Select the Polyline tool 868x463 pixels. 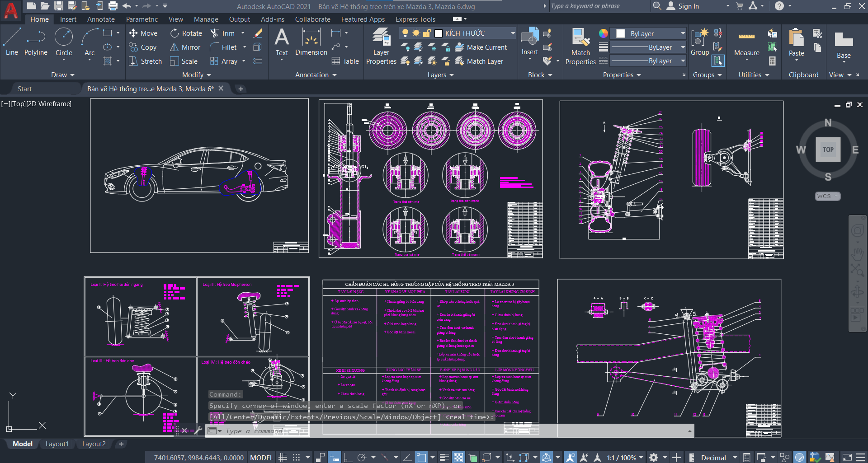(36, 42)
